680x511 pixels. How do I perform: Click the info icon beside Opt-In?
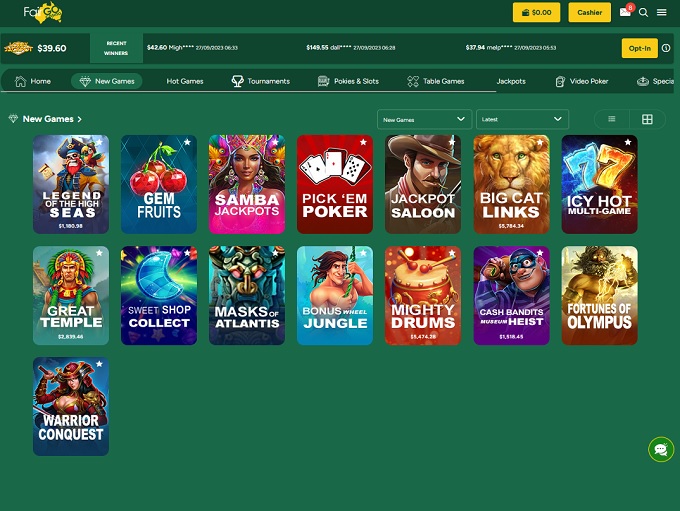click(666, 48)
